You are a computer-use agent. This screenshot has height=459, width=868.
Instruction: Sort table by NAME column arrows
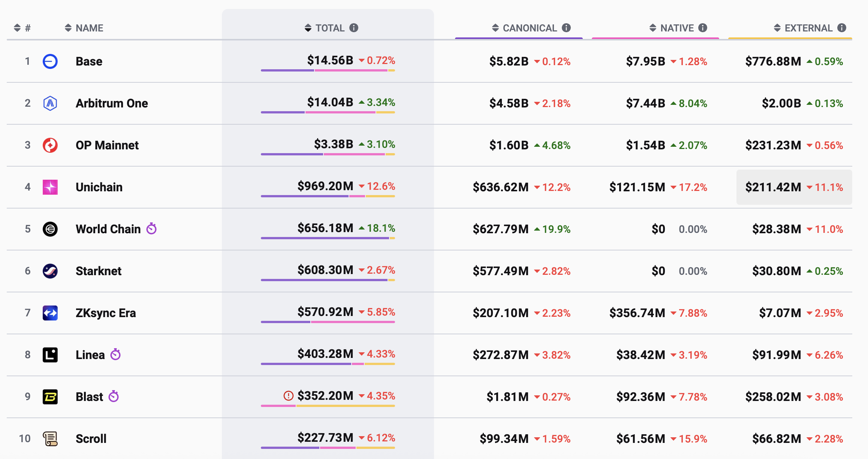click(x=68, y=28)
